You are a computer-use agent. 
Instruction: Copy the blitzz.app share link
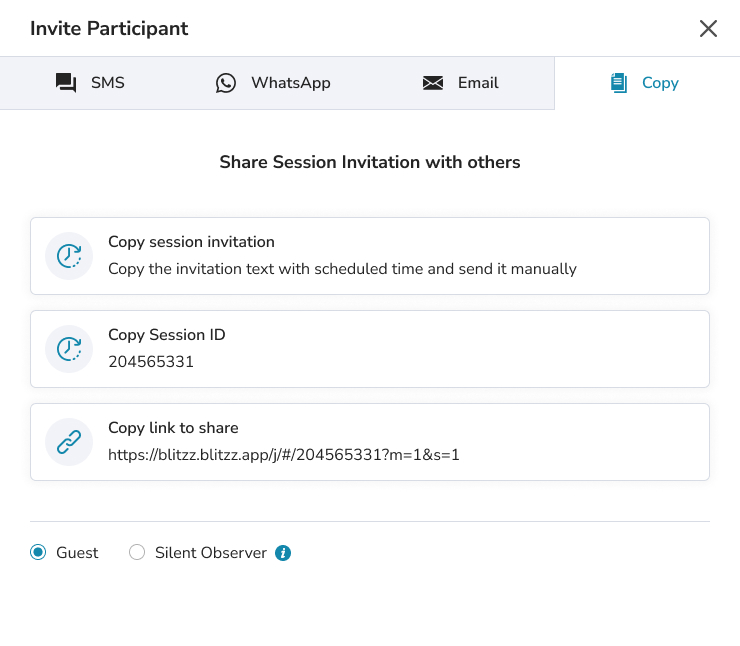pyautogui.click(x=370, y=442)
